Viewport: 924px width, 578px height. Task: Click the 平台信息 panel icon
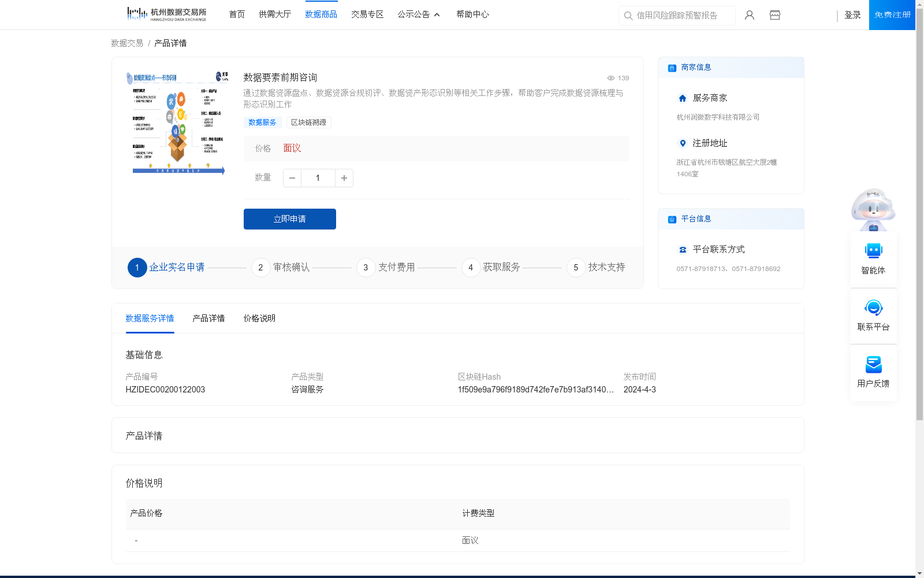672,219
